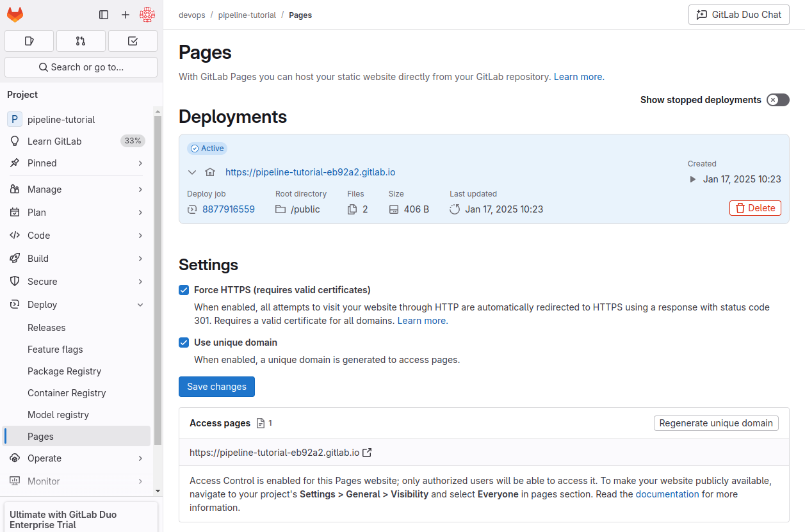
Task: Click the sidebar scrollbar down arrow
Action: [158, 490]
